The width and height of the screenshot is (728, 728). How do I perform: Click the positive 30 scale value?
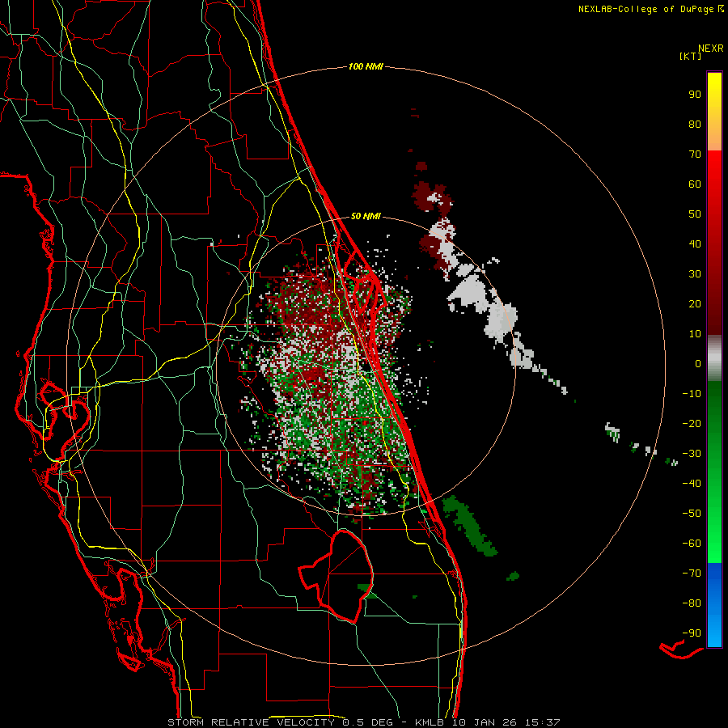(x=695, y=274)
